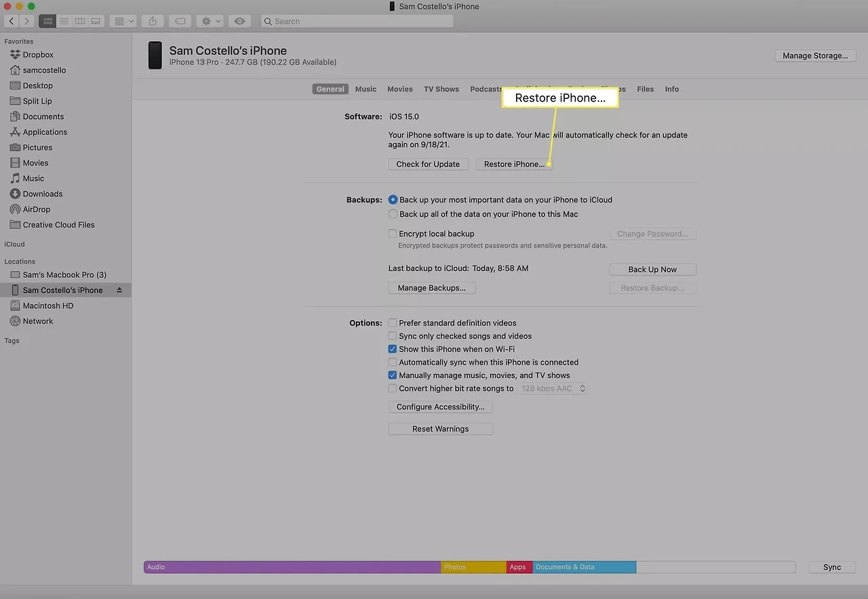The height and width of the screenshot is (599, 868).
Task: Switch to the TV Shows tab
Action: [x=441, y=89]
